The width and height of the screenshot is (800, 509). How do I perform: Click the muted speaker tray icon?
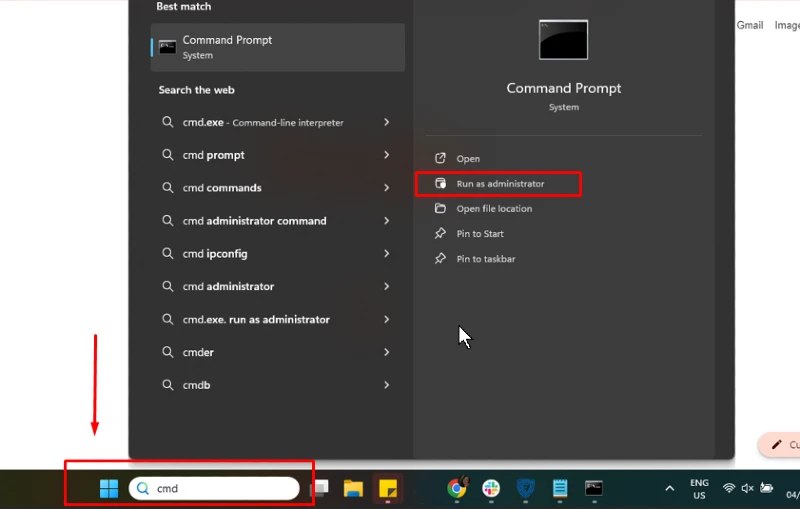click(747, 488)
